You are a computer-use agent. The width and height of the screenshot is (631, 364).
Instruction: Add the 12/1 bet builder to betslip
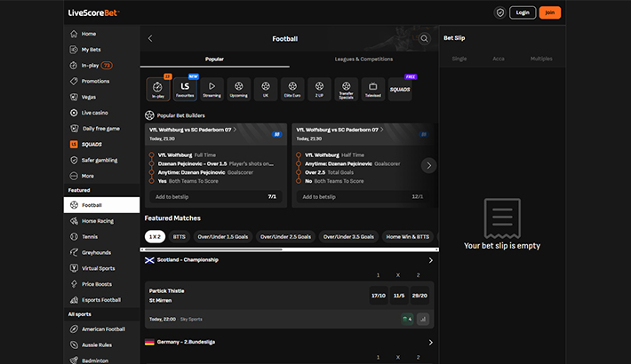click(x=363, y=197)
